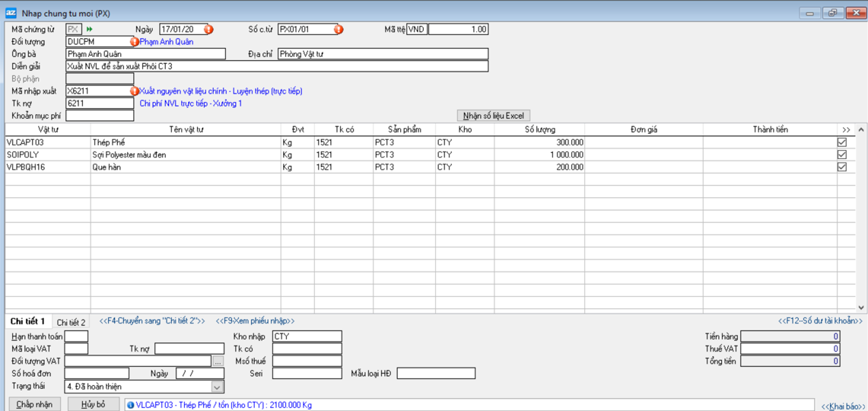Expand more columns with the >> header arrow
Image resolution: width=868 pixels, height=411 pixels.
click(x=846, y=130)
